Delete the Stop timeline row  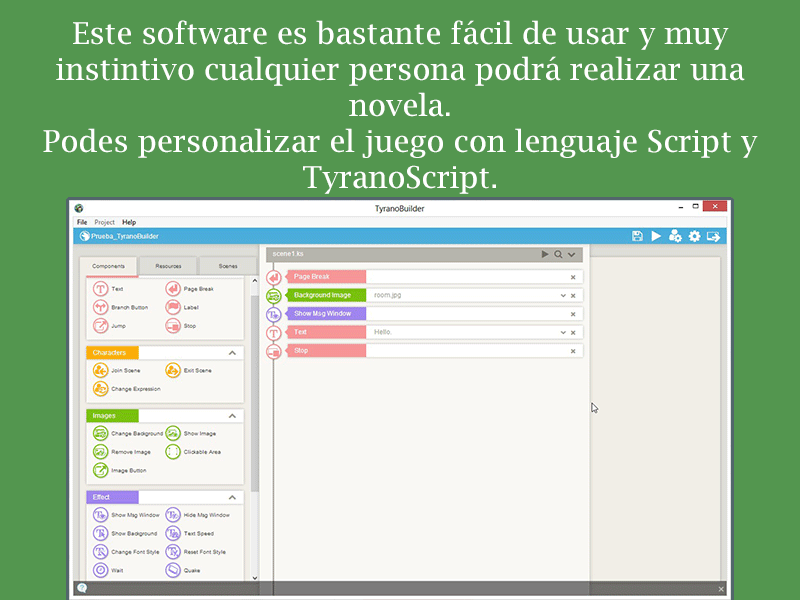[x=573, y=351]
